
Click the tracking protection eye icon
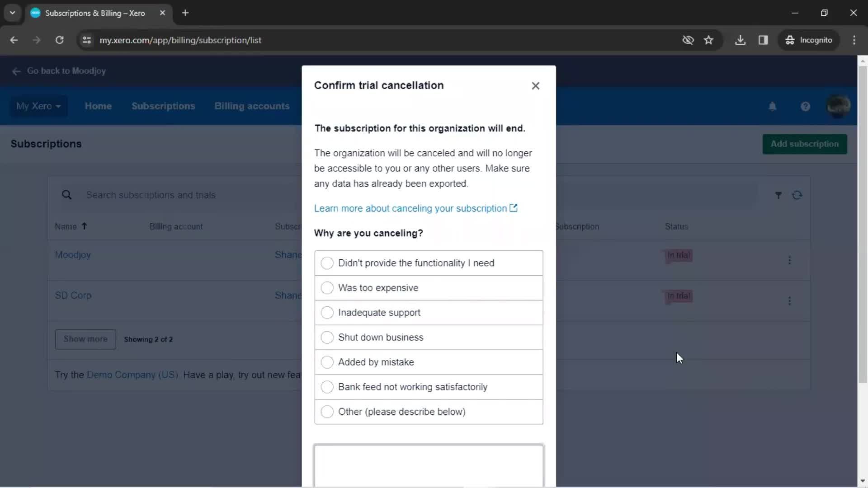688,40
